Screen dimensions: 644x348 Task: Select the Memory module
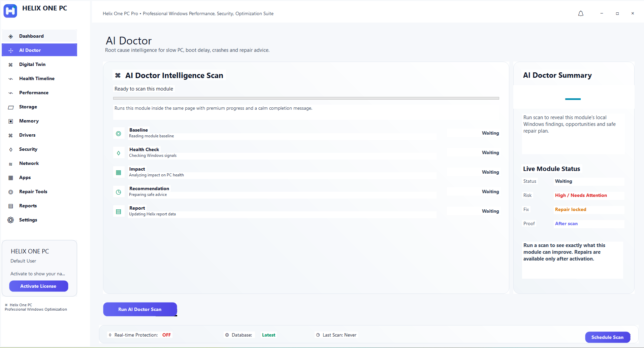coord(39,121)
